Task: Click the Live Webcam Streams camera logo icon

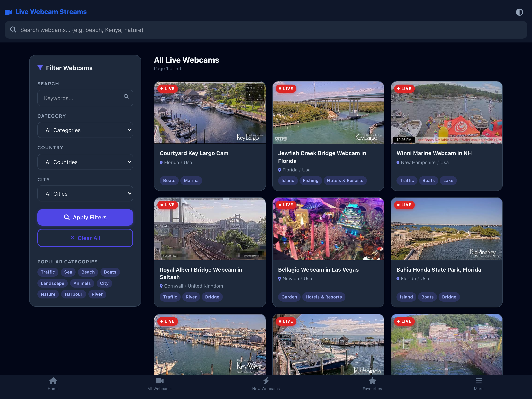Action: click(8, 12)
